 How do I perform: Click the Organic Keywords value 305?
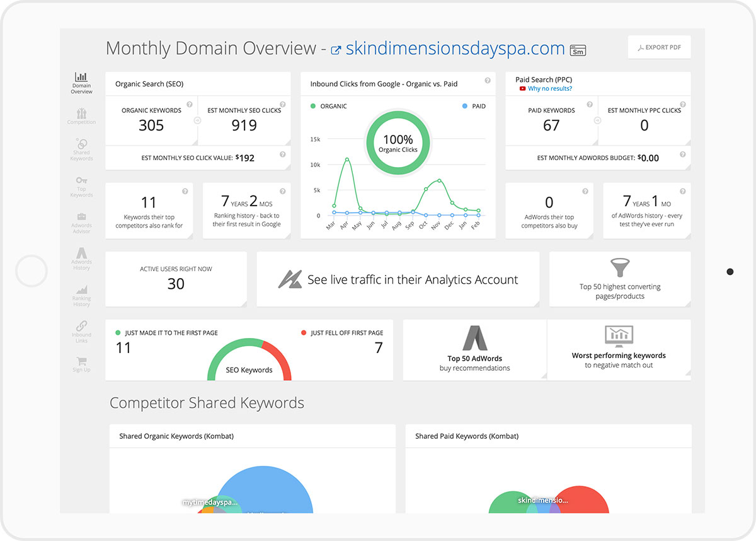click(x=151, y=125)
